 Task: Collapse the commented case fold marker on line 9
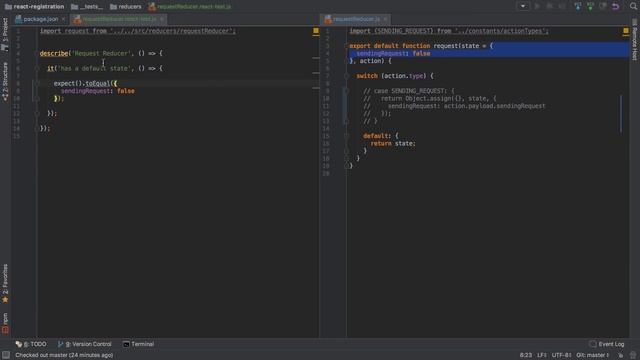(x=346, y=91)
